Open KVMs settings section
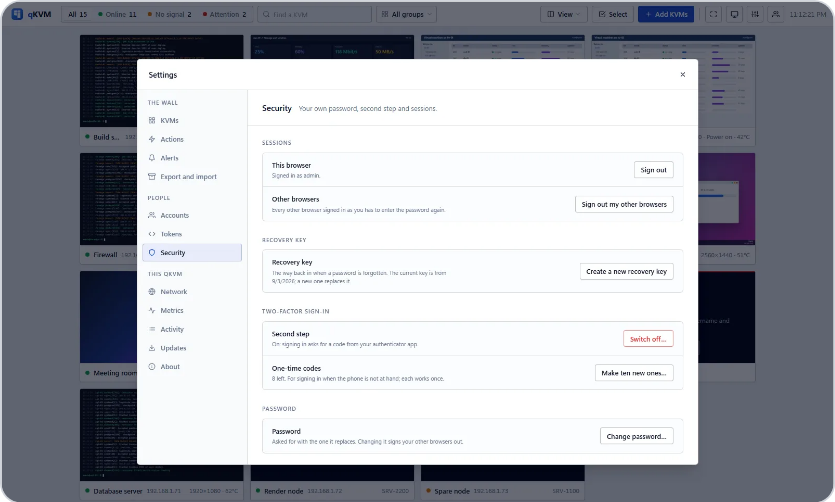This screenshot has height=502, width=835. [192, 120]
